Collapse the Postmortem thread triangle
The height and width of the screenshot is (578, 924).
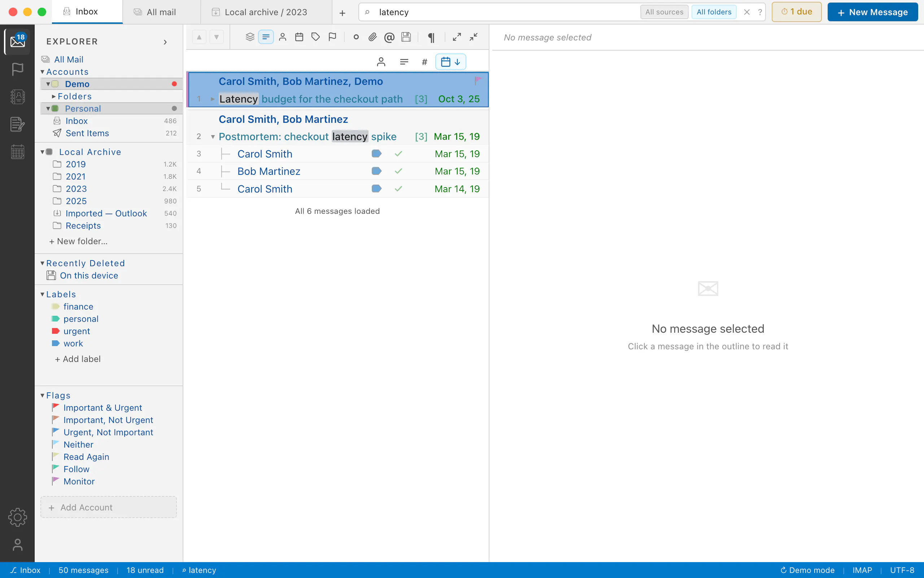pos(213,137)
